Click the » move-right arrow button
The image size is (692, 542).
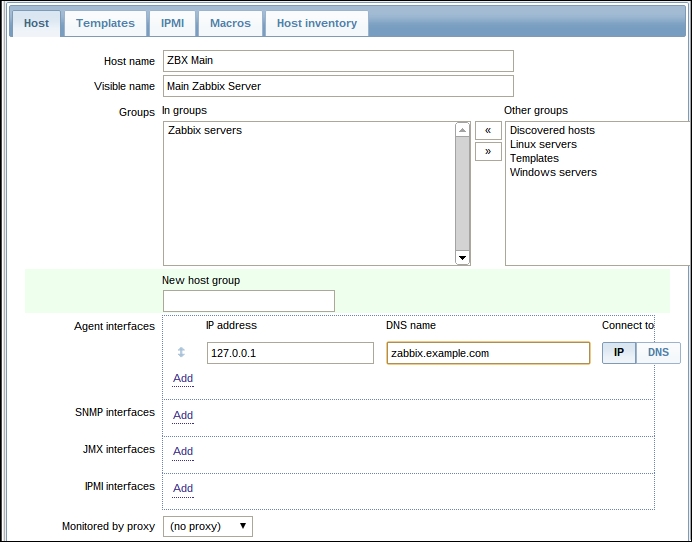click(487, 152)
